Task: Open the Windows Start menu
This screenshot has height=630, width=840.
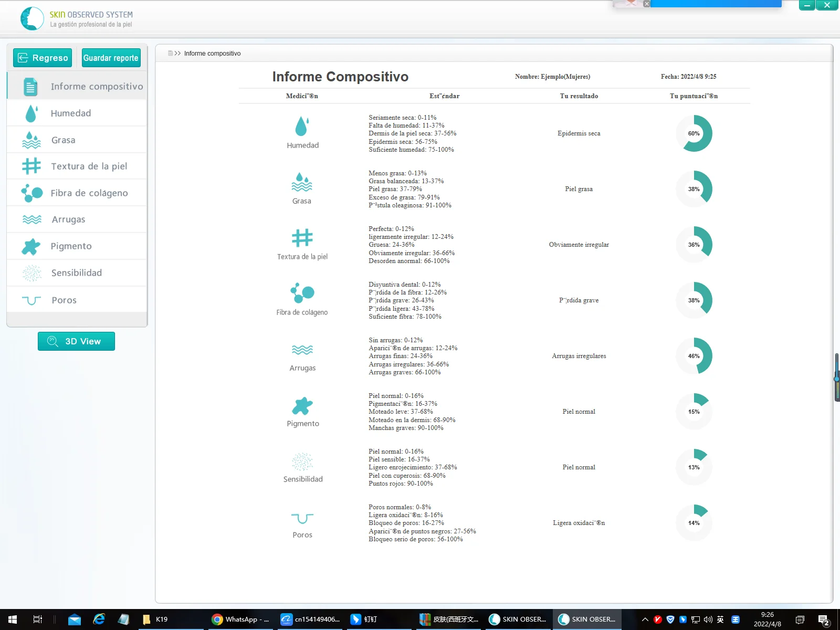Action: (x=13, y=619)
